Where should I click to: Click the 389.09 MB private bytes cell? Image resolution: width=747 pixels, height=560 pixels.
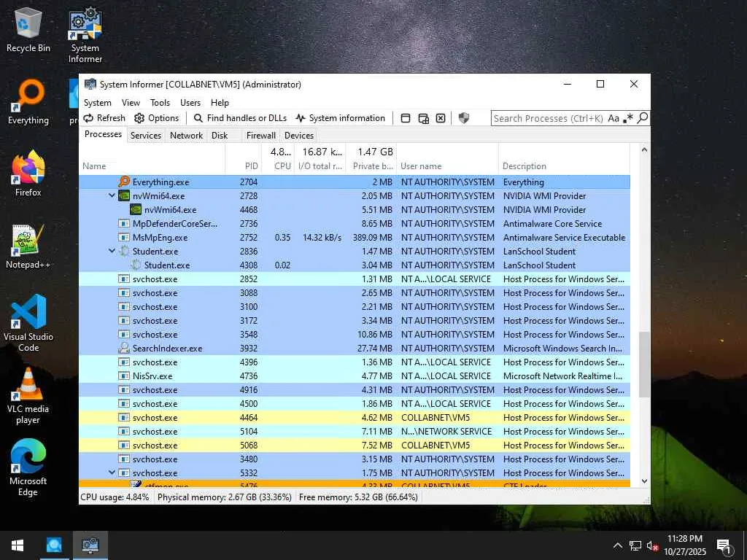point(373,237)
